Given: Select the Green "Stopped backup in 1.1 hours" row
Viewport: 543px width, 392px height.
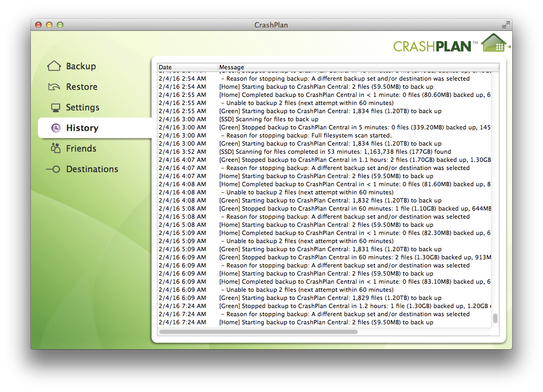Looking at the screenshot, I should (x=324, y=160).
